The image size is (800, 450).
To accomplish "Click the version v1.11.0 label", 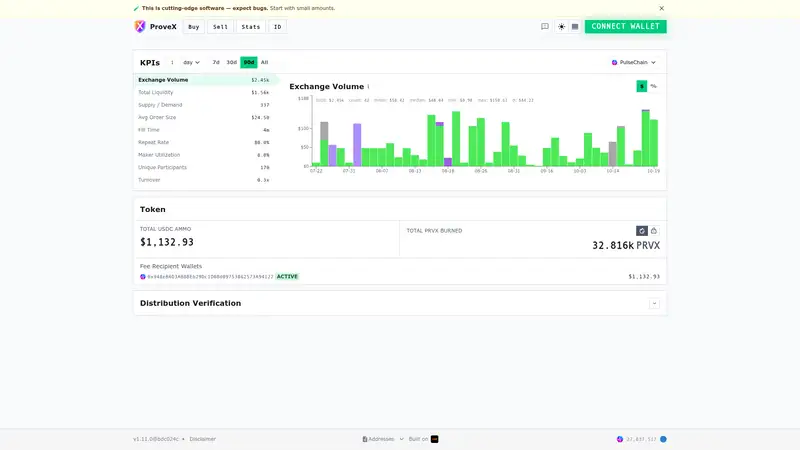I will (156, 439).
